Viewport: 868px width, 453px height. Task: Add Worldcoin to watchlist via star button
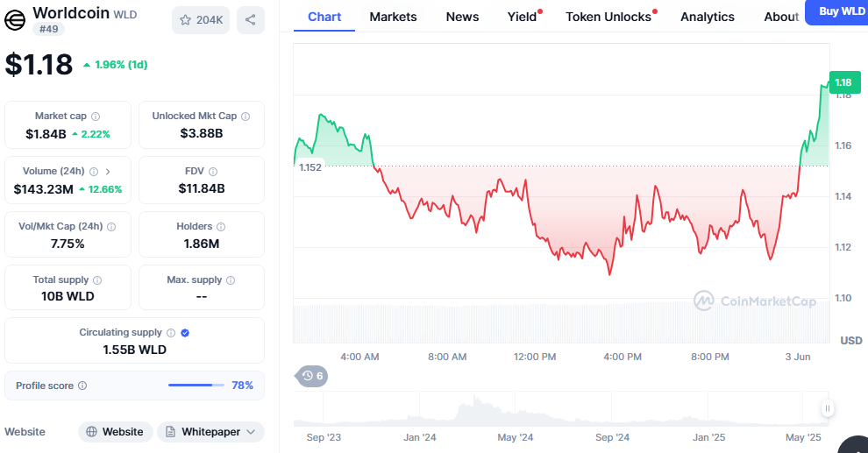(x=201, y=20)
